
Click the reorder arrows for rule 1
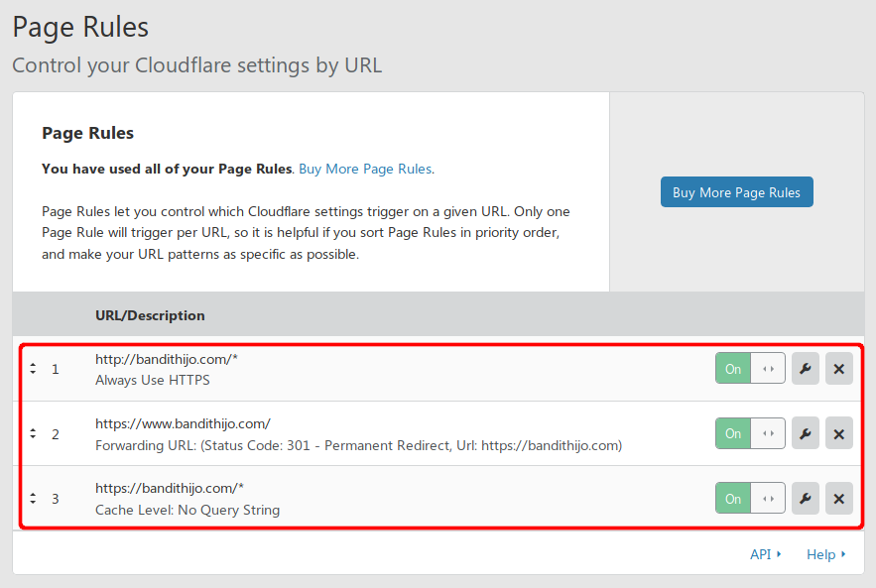33,369
